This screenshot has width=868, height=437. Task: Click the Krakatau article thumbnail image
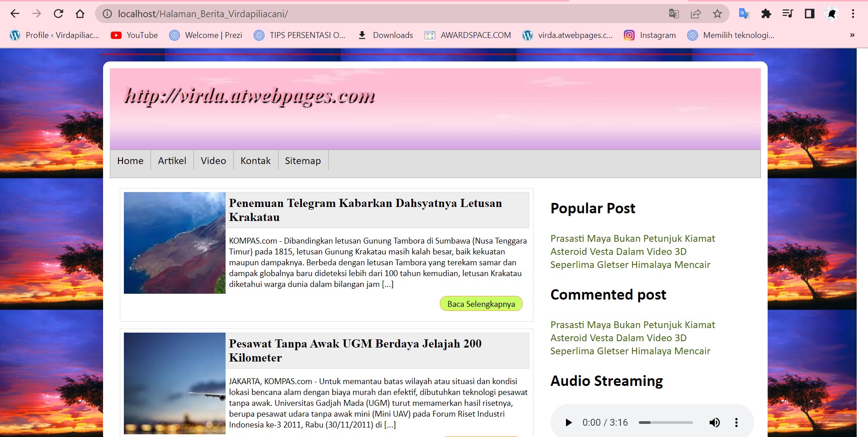coord(175,243)
